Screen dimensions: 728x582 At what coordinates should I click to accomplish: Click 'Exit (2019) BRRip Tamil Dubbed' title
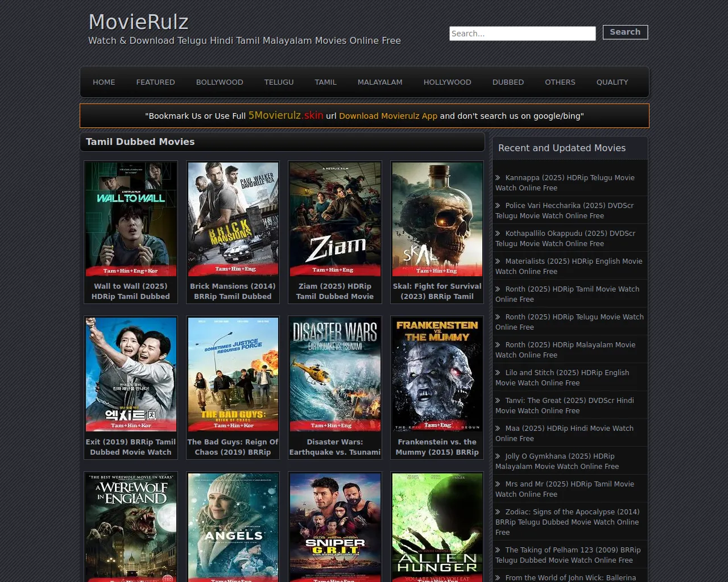131,447
